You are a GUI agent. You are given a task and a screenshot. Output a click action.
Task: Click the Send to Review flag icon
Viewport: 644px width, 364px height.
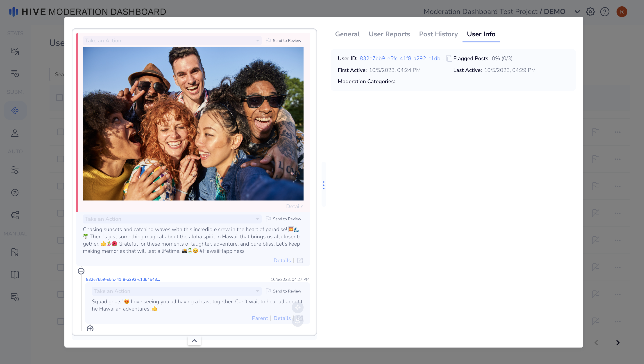268,41
